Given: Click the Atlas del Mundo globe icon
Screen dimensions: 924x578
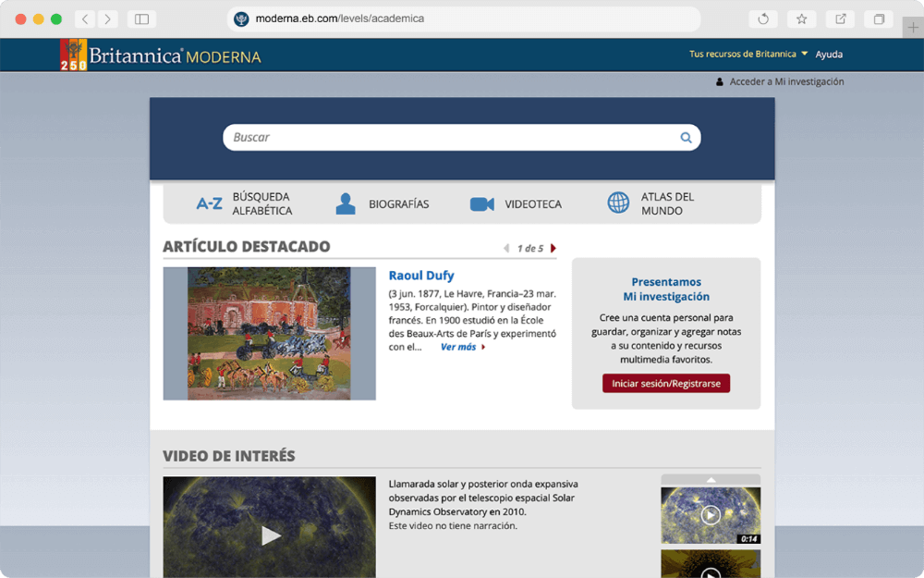Looking at the screenshot, I should pyautogui.click(x=618, y=203).
